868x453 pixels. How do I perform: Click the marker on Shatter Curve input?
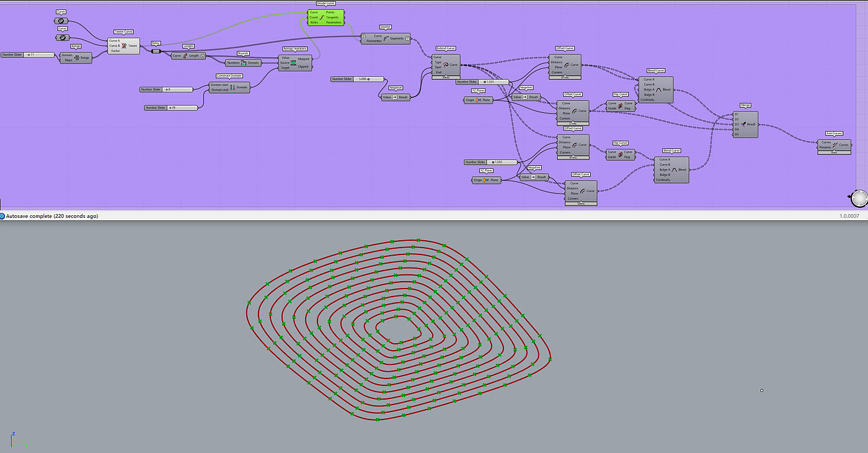coord(363,36)
